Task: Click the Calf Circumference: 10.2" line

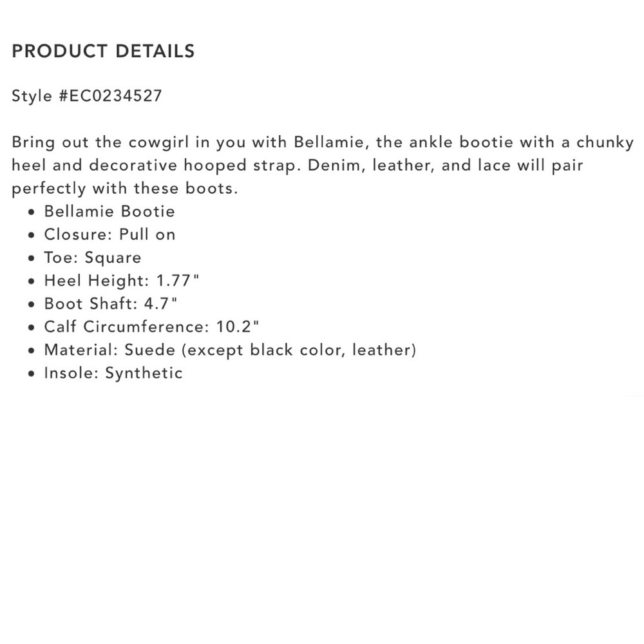Action: [152, 327]
